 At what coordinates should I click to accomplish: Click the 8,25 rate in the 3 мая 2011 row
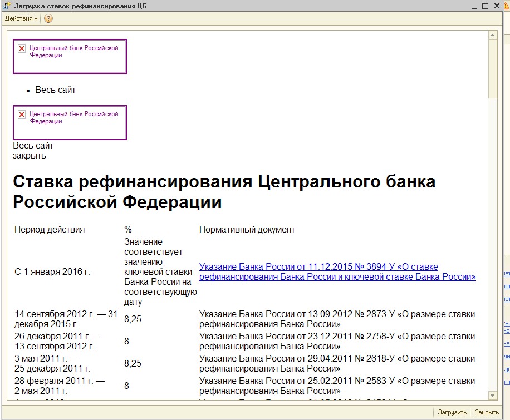pos(133,363)
